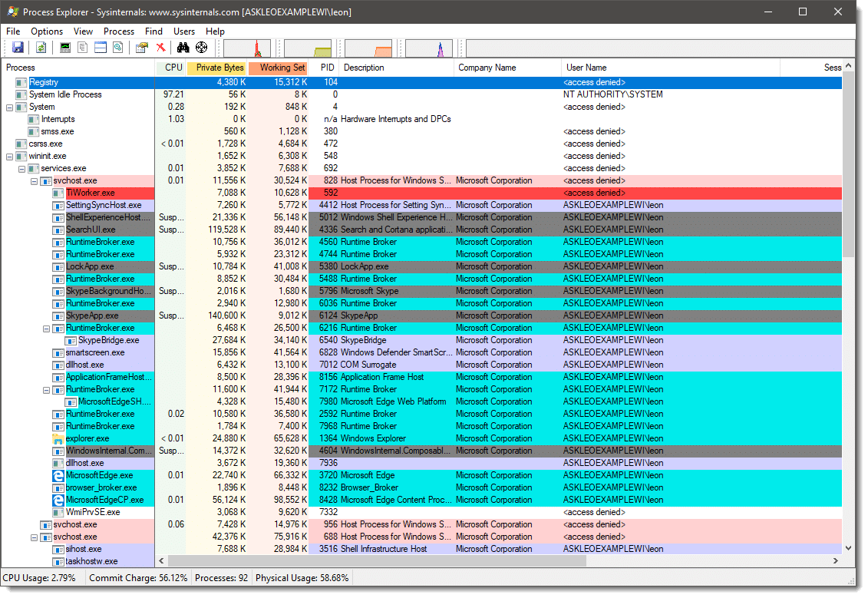Sort by the Process column header
This screenshot has width=868, height=598.
[x=78, y=68]
